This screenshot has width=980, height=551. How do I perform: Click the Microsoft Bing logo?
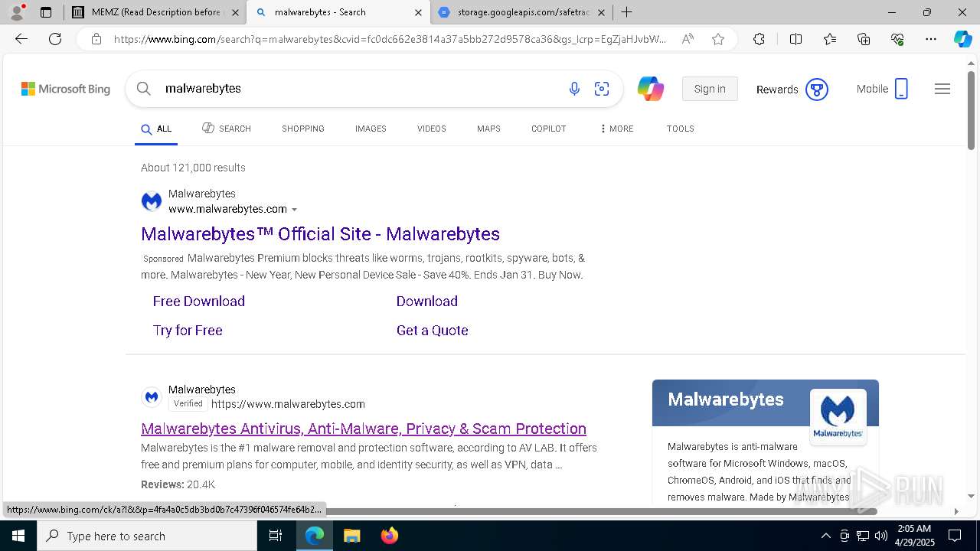[x=66, y=89]
